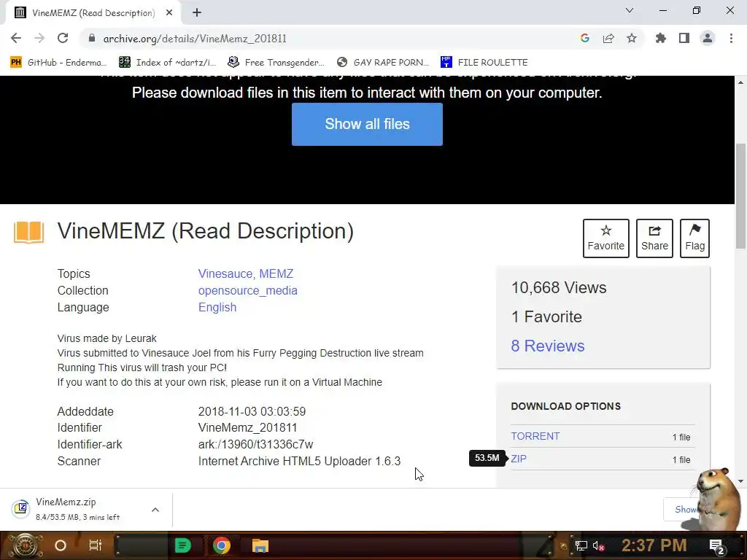Click the 10,668 Views text
The image size is (747, 560).
pos(559,287)
